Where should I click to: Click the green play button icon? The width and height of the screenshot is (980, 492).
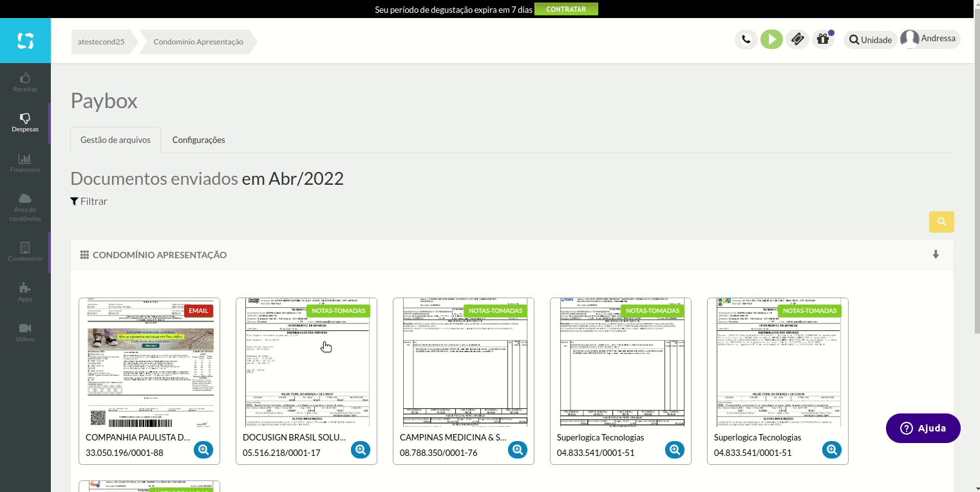(x=771, y=39)
